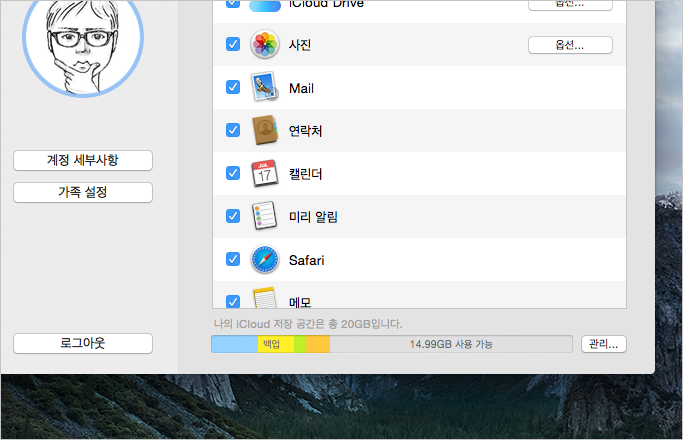
Task: Click the 14.99GB 사용 가능 text
Action: coord(451,344)
